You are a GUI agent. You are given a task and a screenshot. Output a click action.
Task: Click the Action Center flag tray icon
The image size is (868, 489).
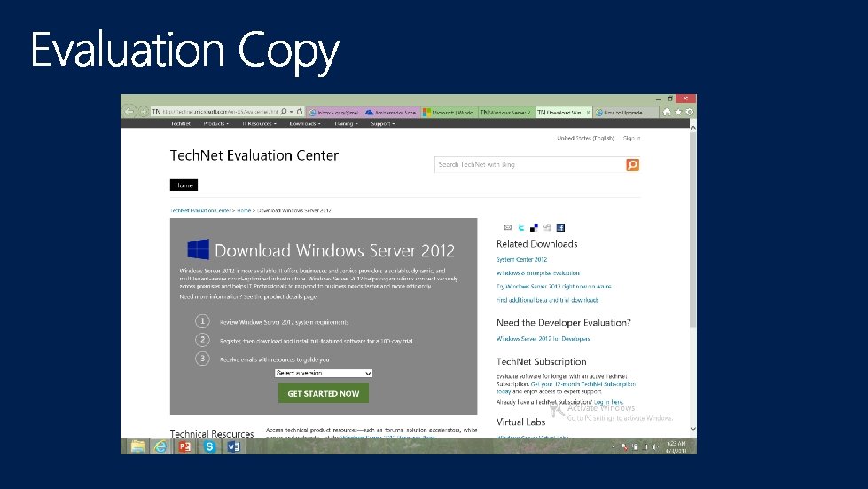coord(624,447)
